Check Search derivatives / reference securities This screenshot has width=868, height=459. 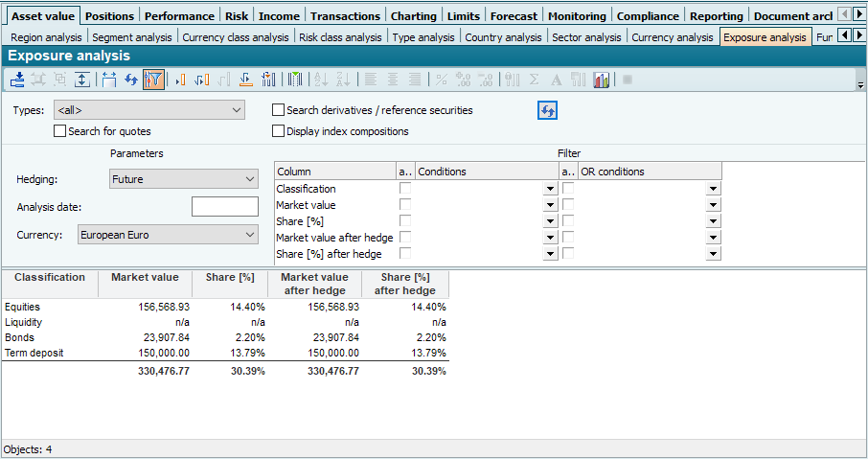(x=279, y=110)
